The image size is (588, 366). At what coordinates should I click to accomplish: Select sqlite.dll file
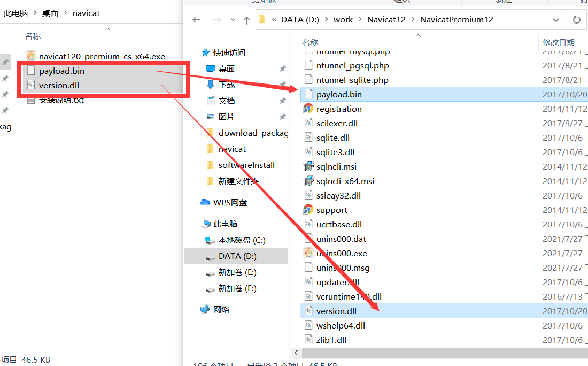click(332, 138)
